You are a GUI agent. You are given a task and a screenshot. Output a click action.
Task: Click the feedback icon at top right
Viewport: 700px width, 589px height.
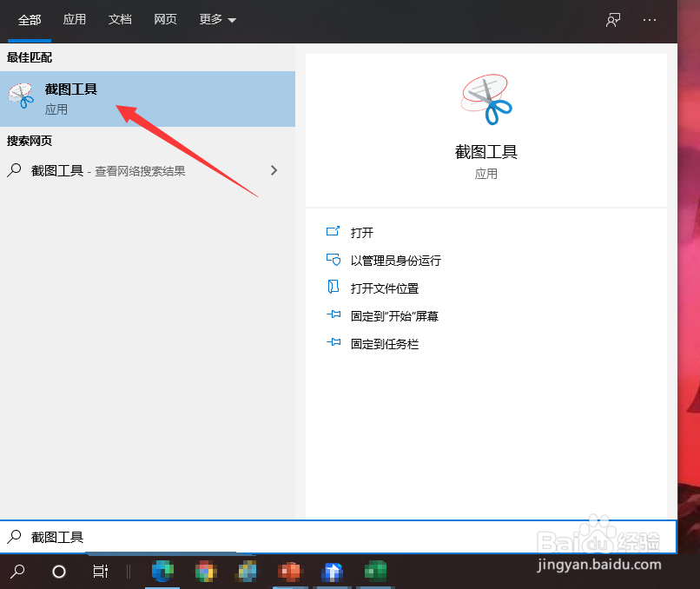pyautogui.click(x=612, y=20)
